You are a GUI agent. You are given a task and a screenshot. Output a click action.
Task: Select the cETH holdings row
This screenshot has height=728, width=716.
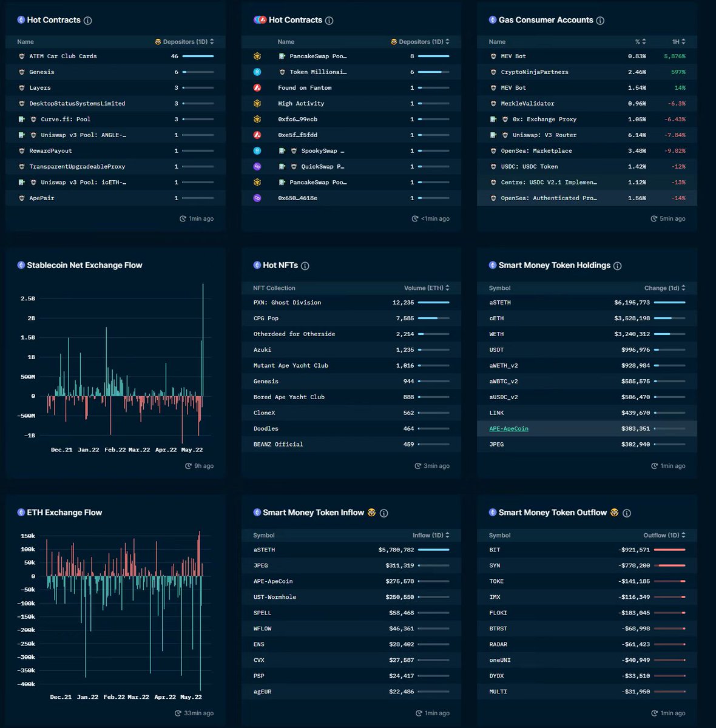587,318
